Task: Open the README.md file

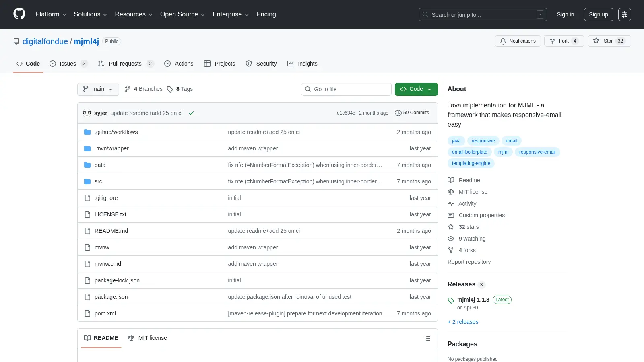Action: (111, 231)
